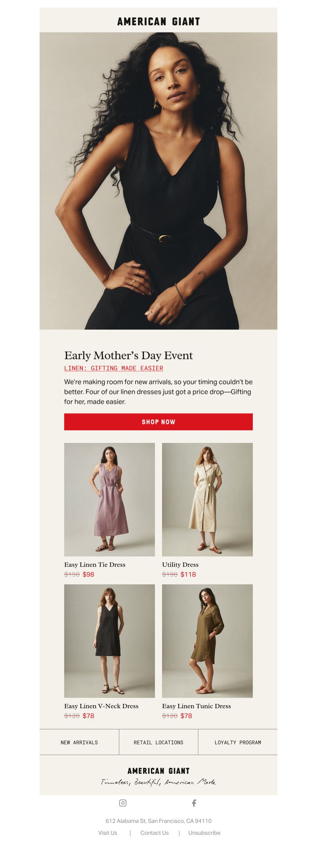The image size is (317, 868).
Task: Click the American Giant footer logo
Action: (x=158, y=771)
